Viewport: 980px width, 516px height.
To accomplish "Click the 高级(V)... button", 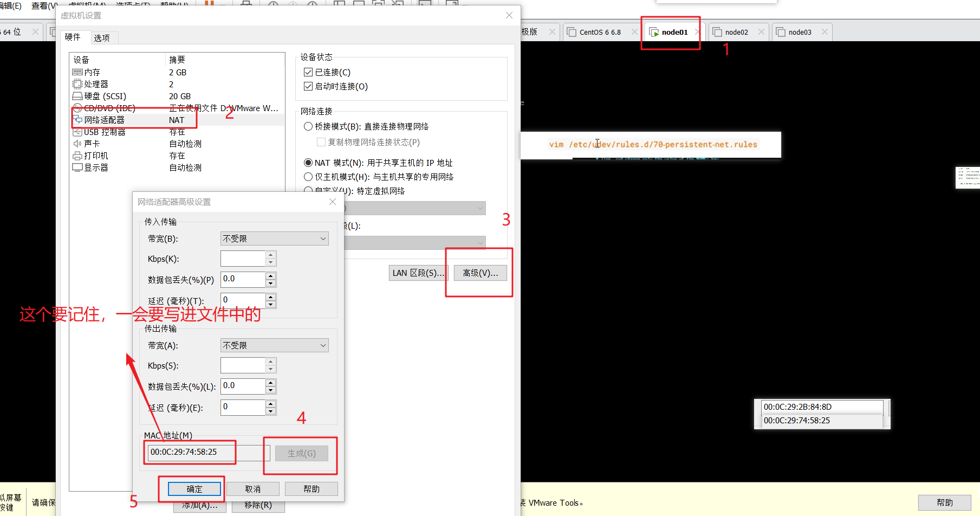I will [x=480, y=273].
